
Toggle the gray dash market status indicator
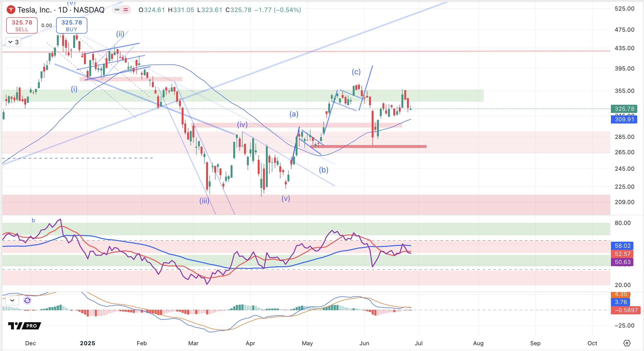coord(117,10)
